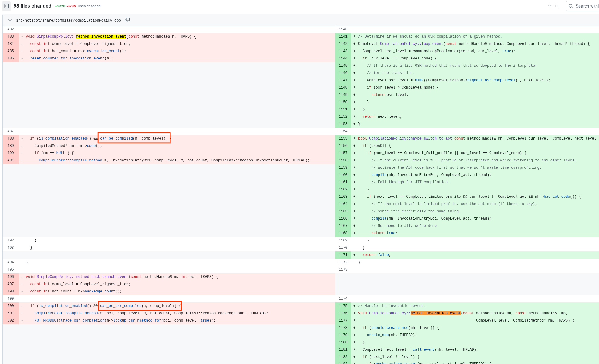The height and width of the screenshot is (364, 599).
Task: Select added line number 1141
Action: click(x=343, y=36)
